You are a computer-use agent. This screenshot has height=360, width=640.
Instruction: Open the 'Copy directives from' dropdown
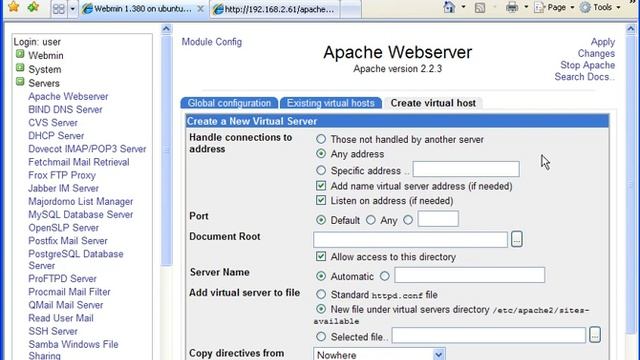tap(379, 355)
